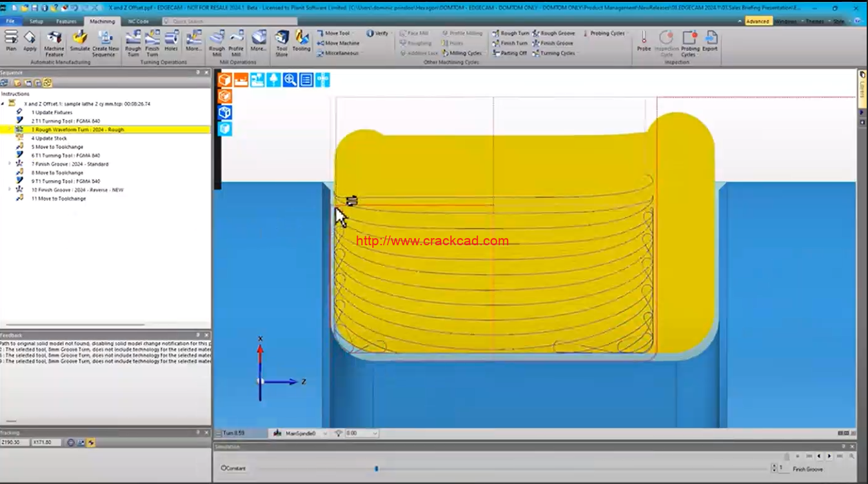Click the Verify button

click(x=378, y=34)
